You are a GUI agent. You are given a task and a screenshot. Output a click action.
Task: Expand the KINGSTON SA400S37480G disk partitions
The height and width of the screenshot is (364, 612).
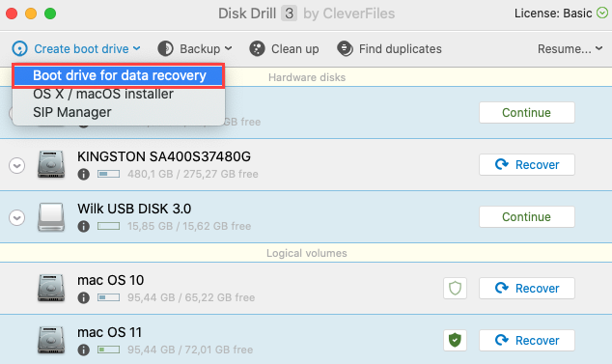click(x=16, y=165)
